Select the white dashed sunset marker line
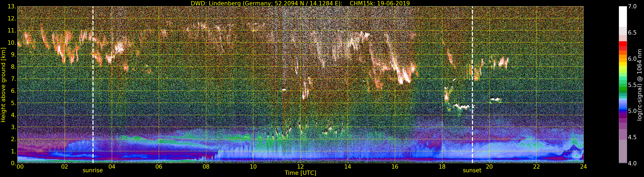The image size is (644, 177). click(472, 85)
